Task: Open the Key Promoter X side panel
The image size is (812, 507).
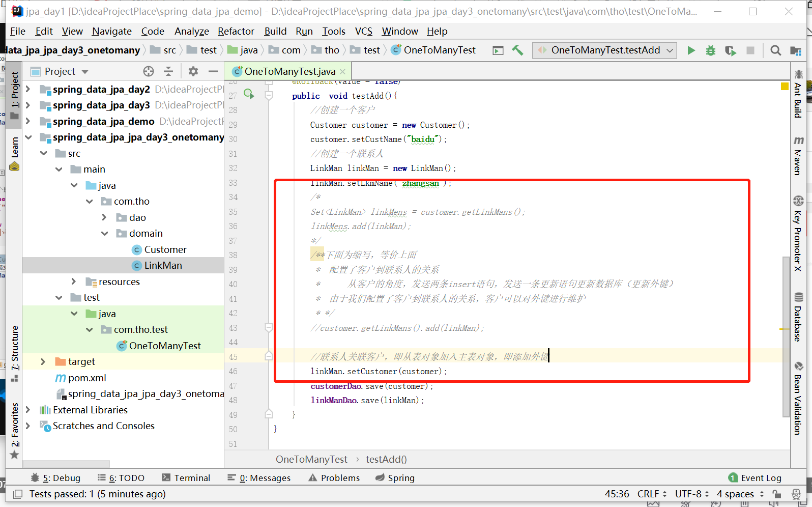Action: [x=798, y=234]
